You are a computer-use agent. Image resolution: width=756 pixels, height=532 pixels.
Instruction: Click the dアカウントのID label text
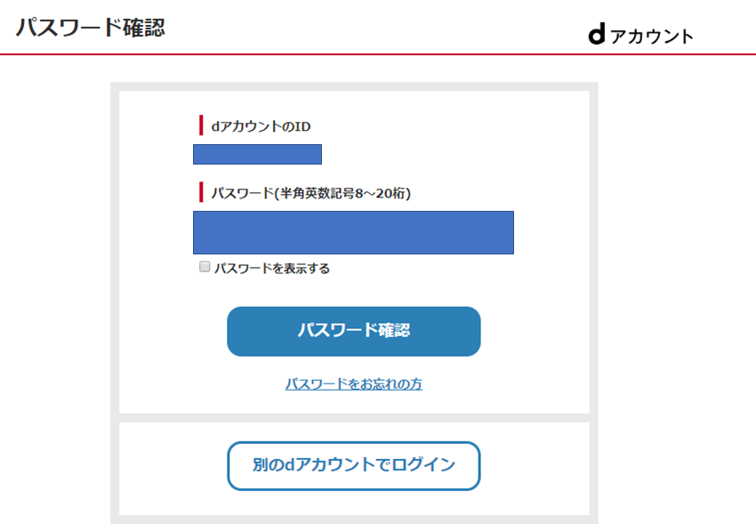(x=261, y=126)
